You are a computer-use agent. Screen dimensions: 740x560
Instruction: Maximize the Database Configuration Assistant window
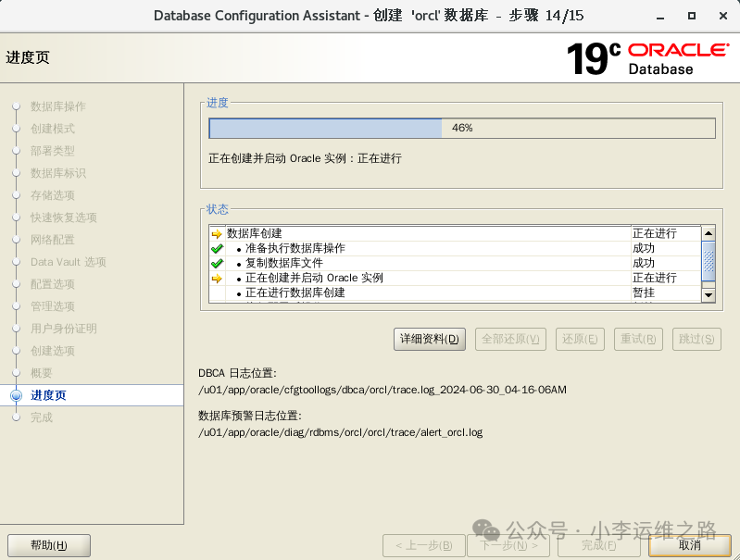coord(692,16)
